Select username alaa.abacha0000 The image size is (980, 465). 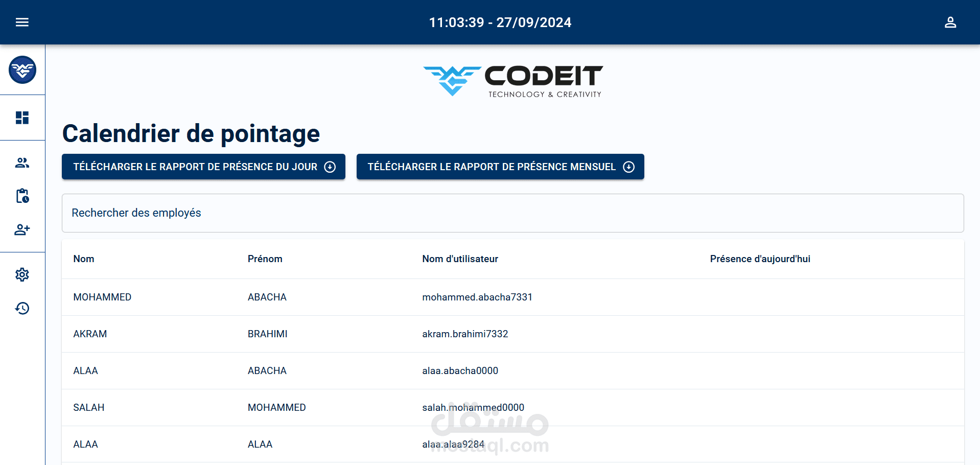pyautogui.click(x=460, y=370)
